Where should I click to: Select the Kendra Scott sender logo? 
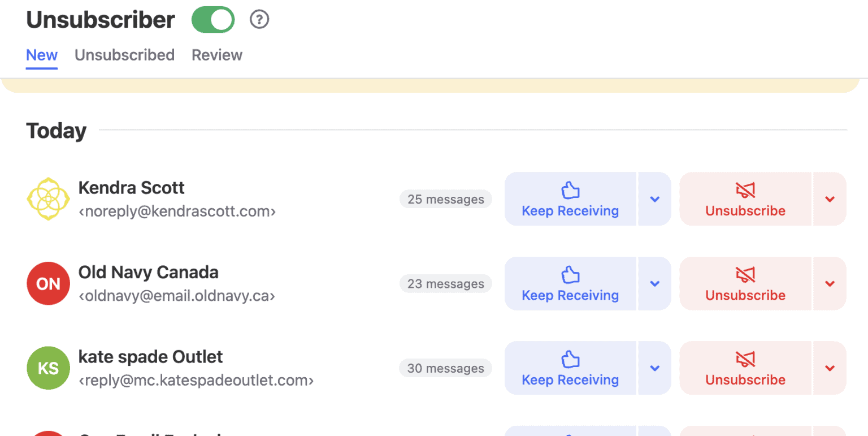[x=48, y=198]
